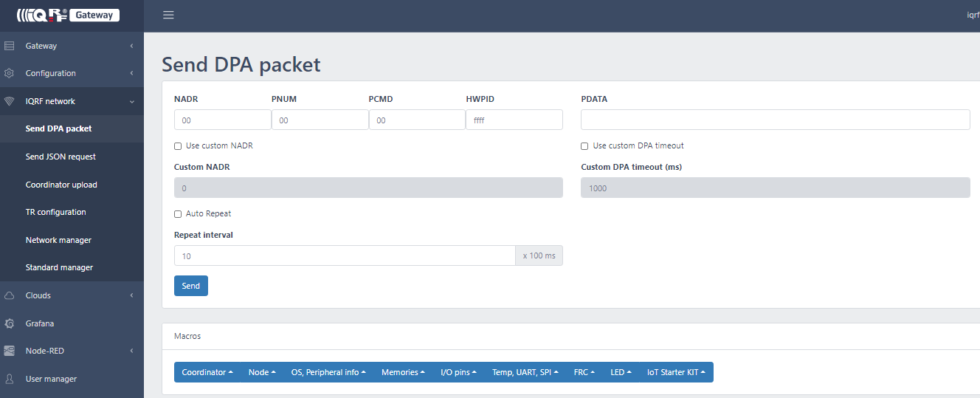Open the LED macros dropdown
Image resolution: width=980 pixels, height=398 pixels.
[621, 372]
